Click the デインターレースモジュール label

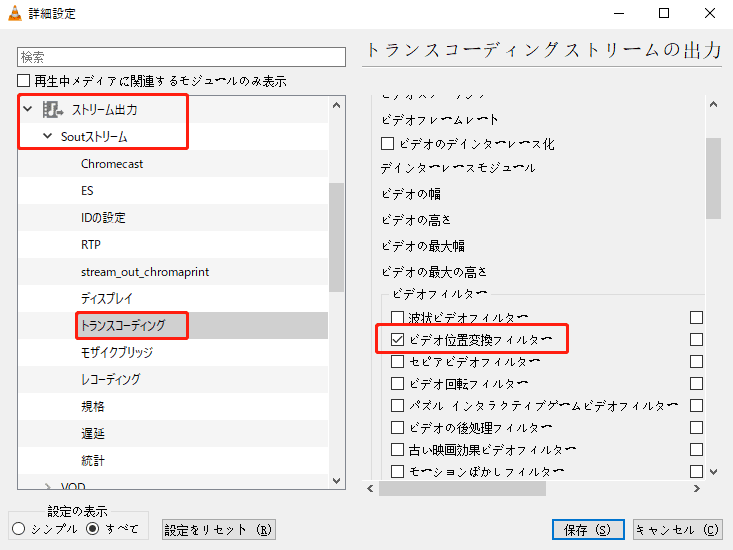coord(458,168)
